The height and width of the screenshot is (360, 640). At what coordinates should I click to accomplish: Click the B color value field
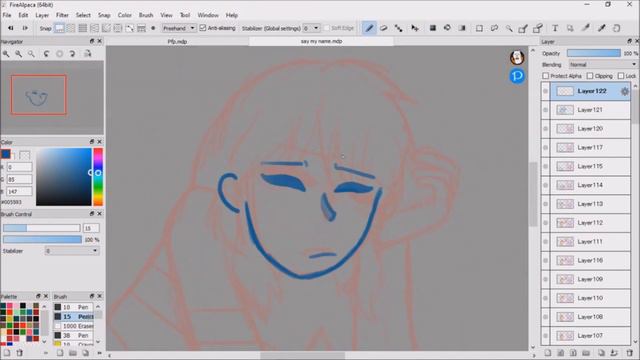pos(19,191)
